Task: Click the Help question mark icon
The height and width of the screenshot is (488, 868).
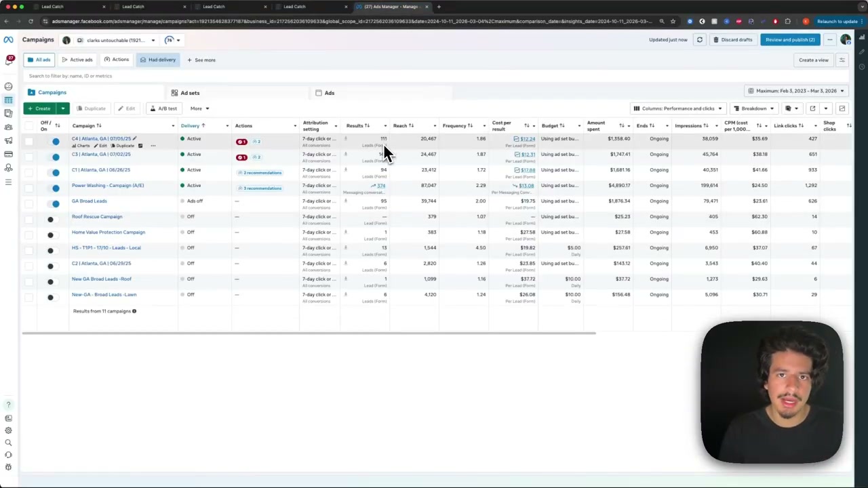Action: pos(8,405)
